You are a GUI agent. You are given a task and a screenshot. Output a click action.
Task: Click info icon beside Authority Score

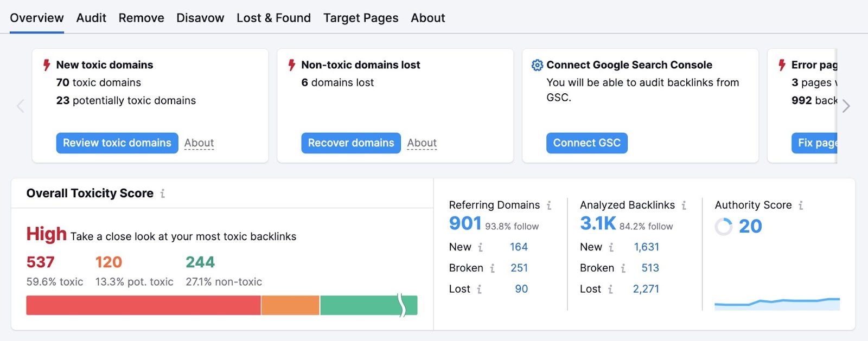[801, 205]
